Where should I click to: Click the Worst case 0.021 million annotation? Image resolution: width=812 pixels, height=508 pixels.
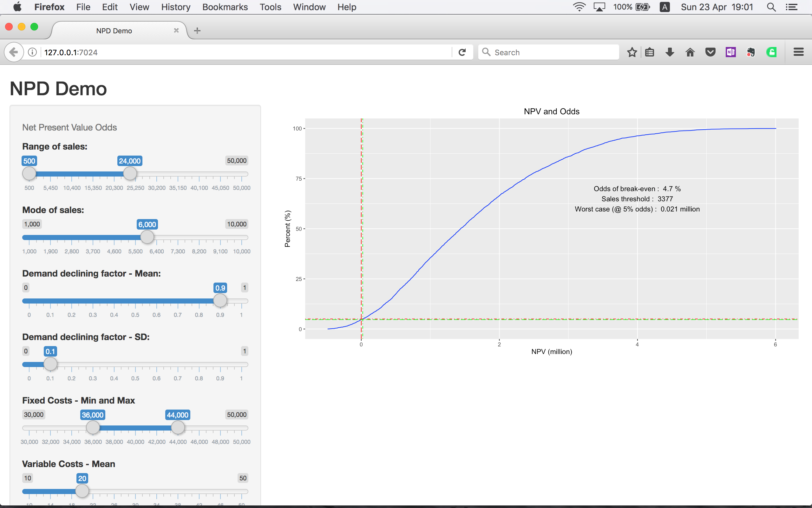[637, 209]
